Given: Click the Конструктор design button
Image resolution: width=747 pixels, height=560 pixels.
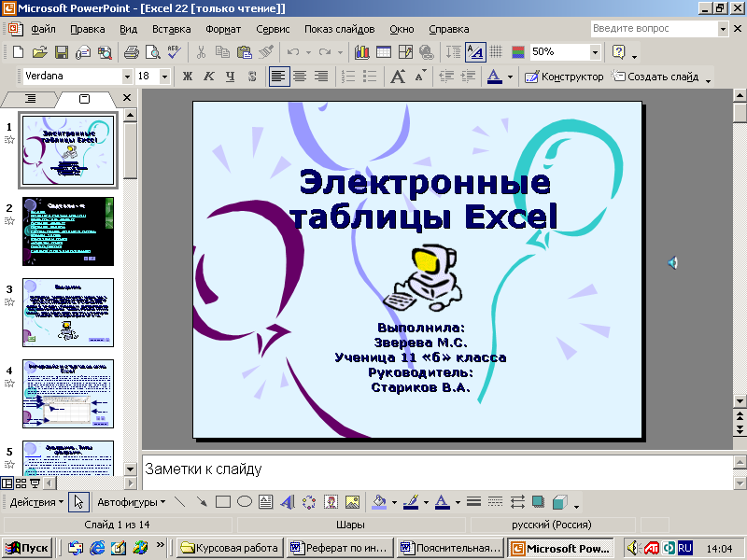Looking at the screenshot, I should point(564,77).
